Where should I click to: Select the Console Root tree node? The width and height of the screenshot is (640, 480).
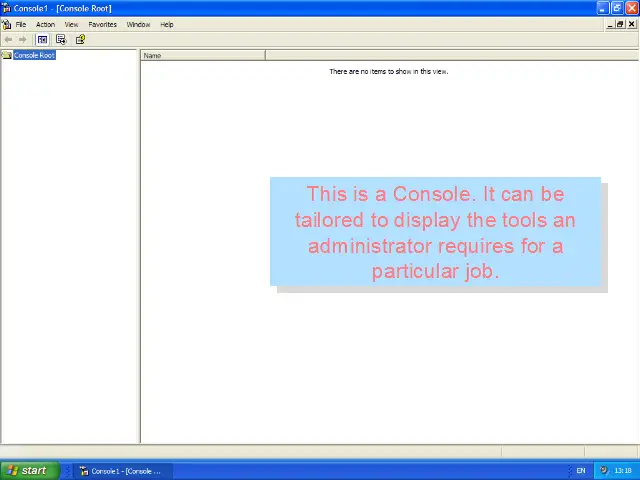point(34,55)
